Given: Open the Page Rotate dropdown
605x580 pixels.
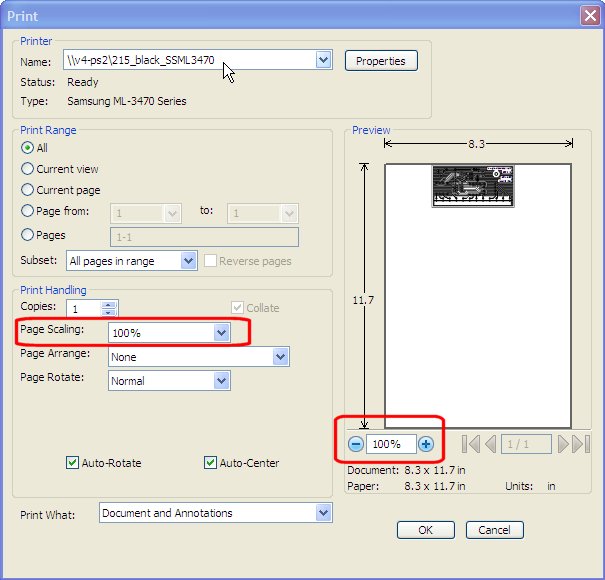Looking at the screenshot, I should coord(221,381).
